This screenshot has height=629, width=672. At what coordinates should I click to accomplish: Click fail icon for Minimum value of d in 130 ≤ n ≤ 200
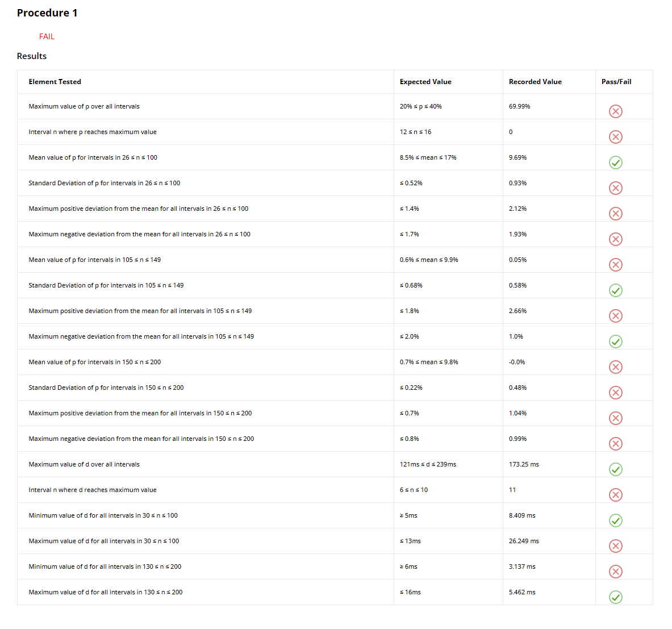615,572
